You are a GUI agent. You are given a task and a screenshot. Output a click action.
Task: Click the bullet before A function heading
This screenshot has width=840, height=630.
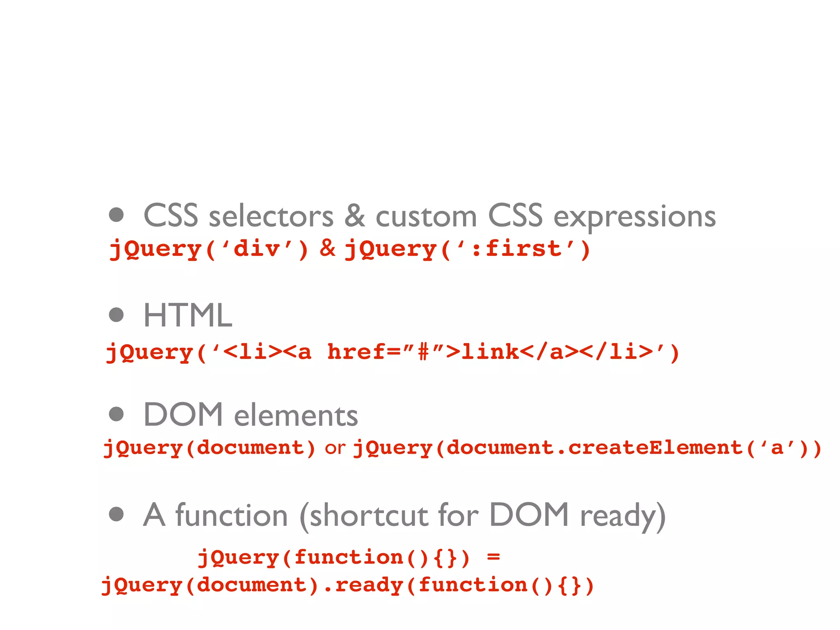pyautogui.click(x=116, y=514)
